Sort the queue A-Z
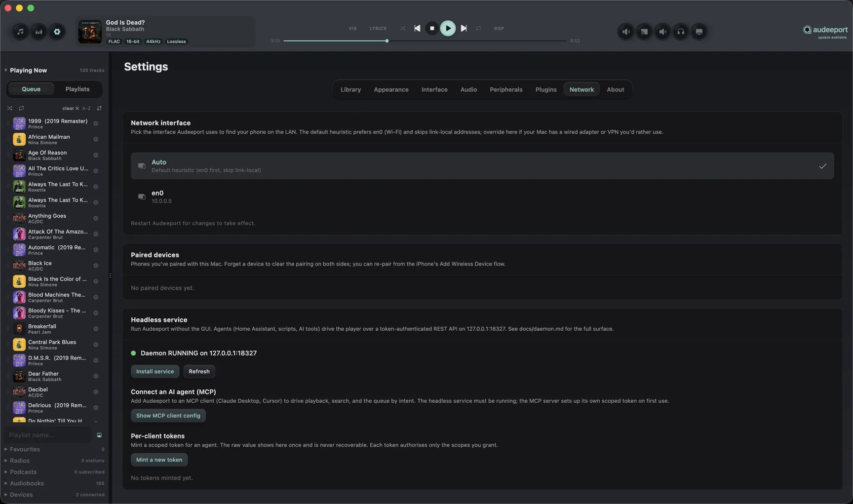This screenshot has width=853, height=504. pyautogui.click(x=86, y=108)
